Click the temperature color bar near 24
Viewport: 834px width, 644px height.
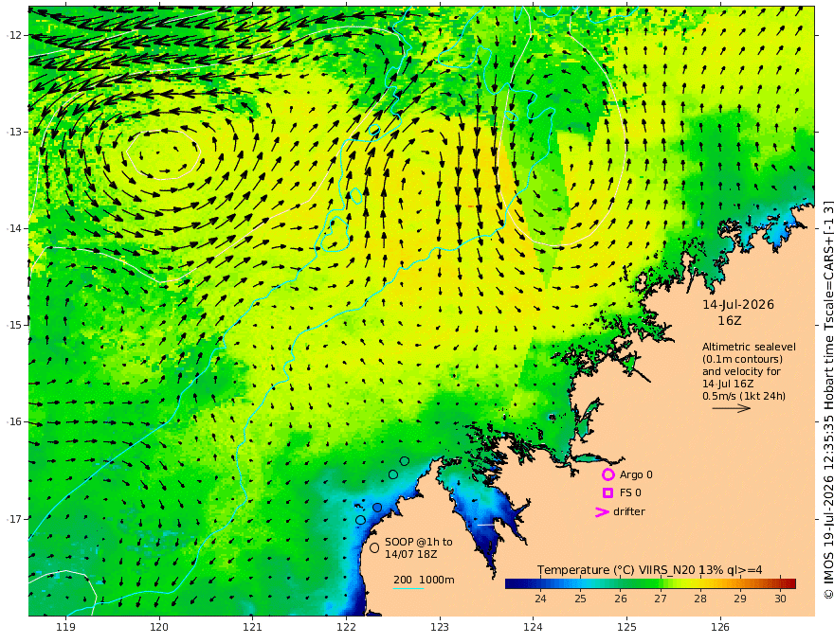(540, 583)
